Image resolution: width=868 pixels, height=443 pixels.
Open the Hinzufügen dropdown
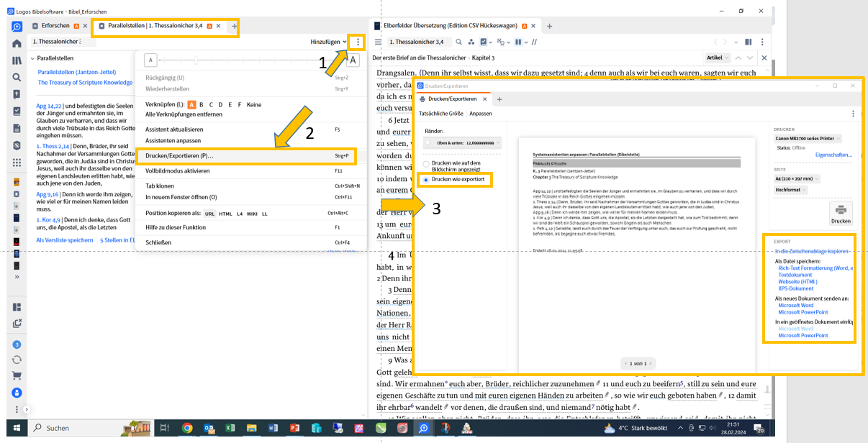[329, 42]
